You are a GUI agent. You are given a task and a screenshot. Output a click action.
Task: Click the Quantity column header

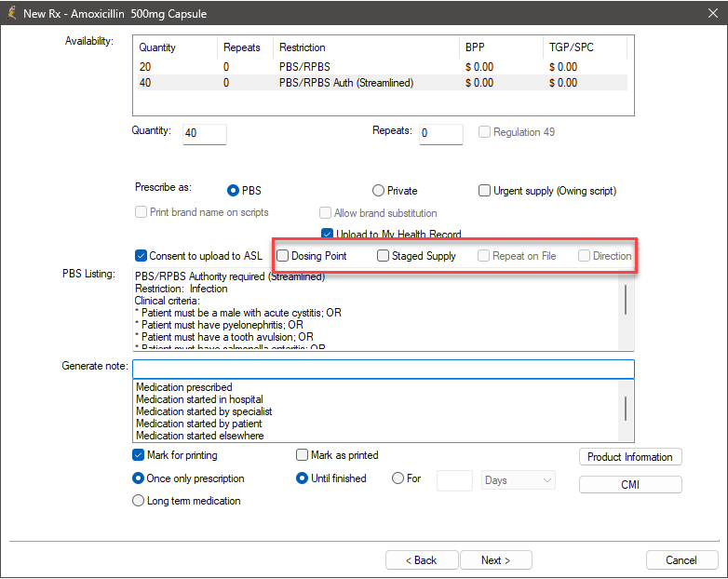[157, 47]
